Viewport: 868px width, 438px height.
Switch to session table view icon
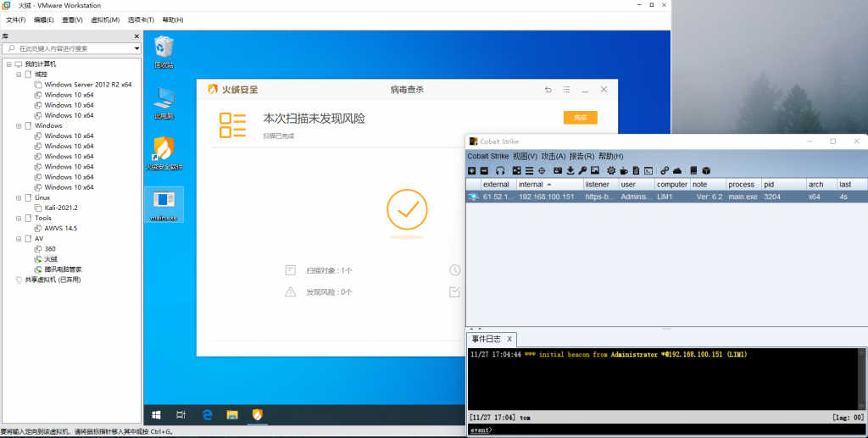(529, 171)
